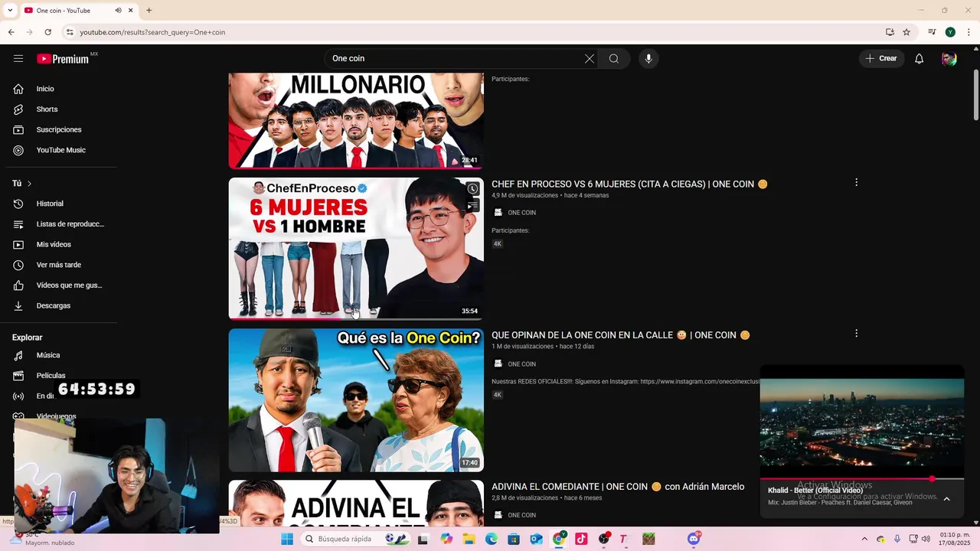
Task: Clear the search box with the X
Action: 590,59
